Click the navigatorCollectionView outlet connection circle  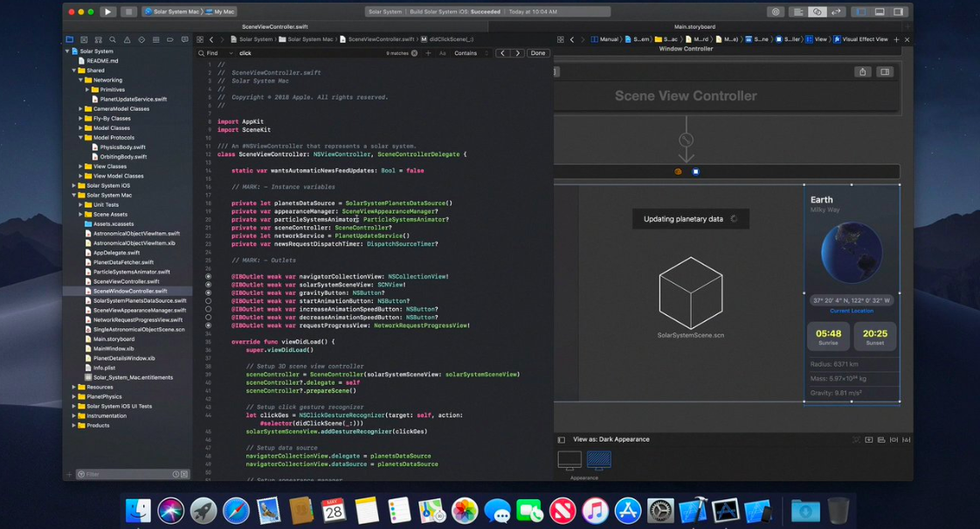coord(208,276)
